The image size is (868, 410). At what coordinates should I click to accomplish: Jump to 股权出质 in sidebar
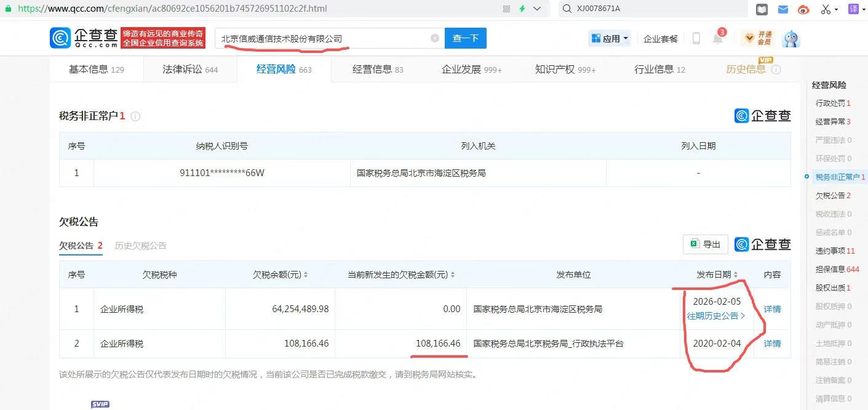coord(833,288)
